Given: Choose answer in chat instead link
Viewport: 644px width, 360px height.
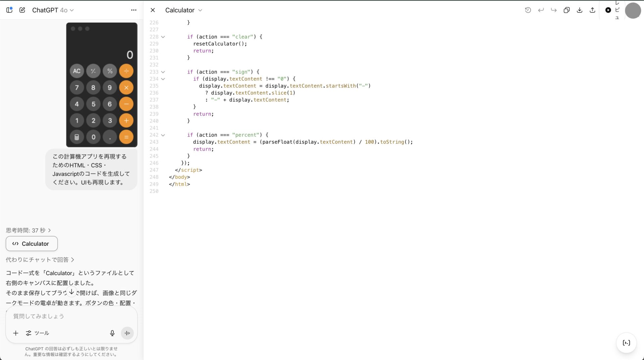Looking at the screenshot, I should 40,260.
